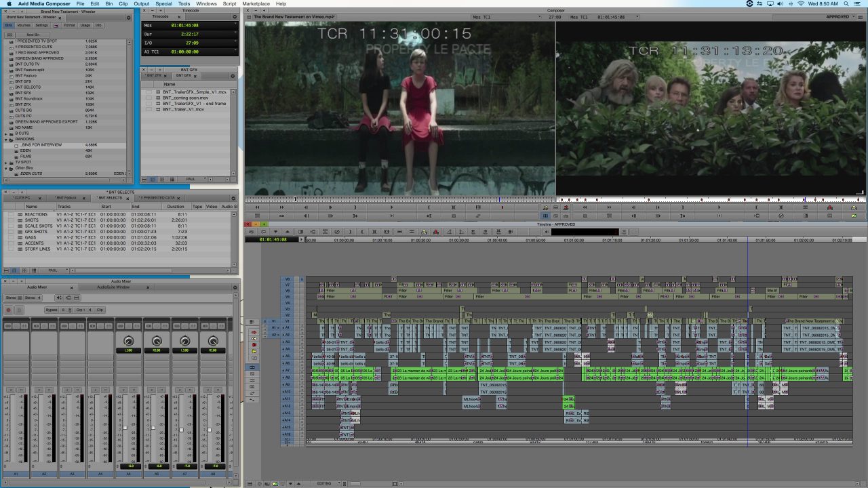Select BNT_coming soon.mov clip icon
The height and width of the screenshot is (488, 868).
click(x=158, y=98)
